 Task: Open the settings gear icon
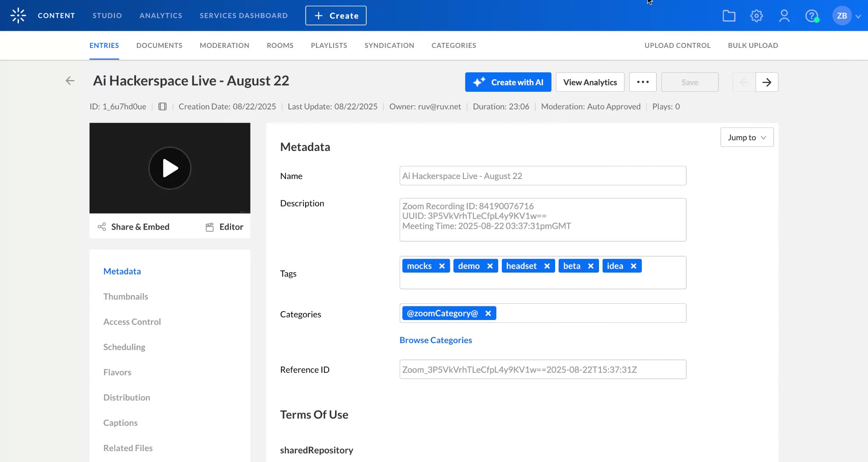(x=756, y=15)
